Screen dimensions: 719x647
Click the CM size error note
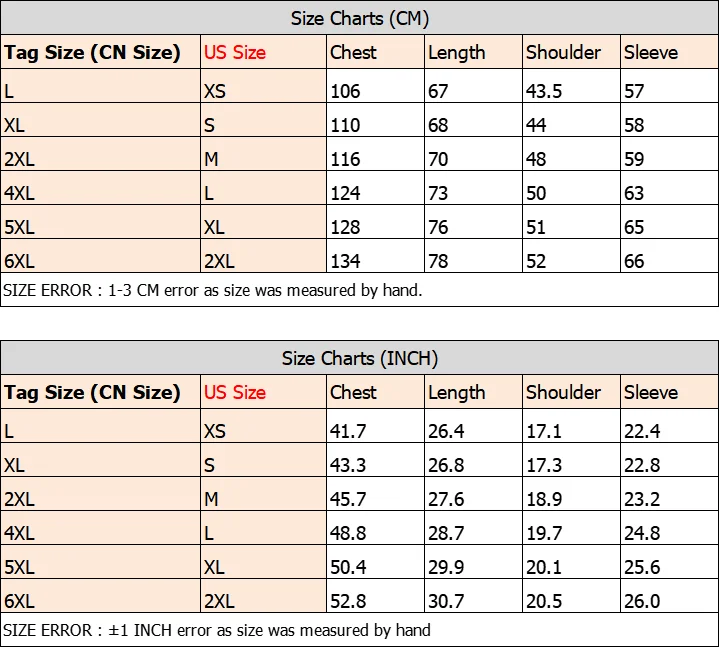(213, 290)
